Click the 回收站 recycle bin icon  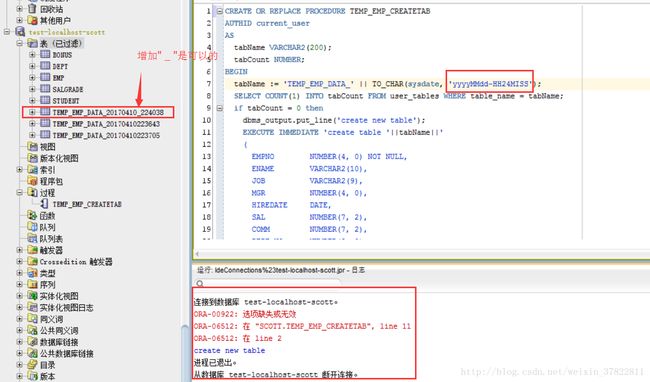(32, 8)
